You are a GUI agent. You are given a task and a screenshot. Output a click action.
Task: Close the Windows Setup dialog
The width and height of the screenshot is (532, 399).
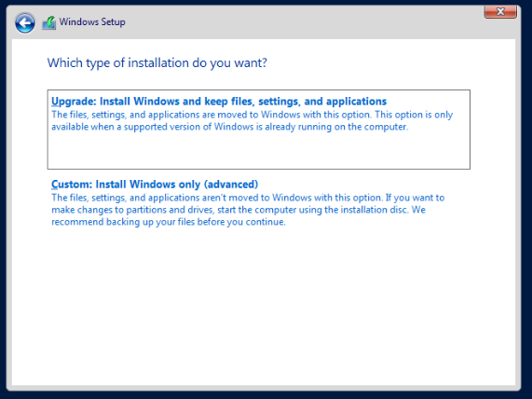(x=500, y=12)
